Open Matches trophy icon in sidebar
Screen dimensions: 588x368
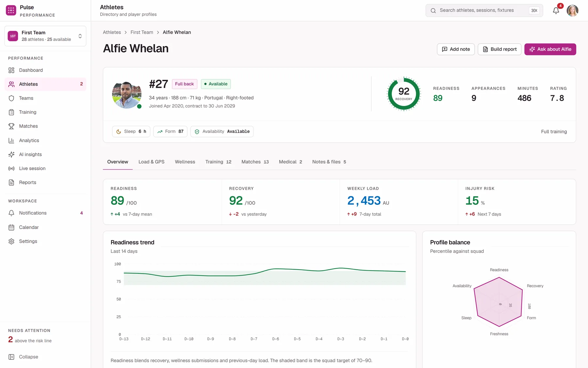[11, 126]
